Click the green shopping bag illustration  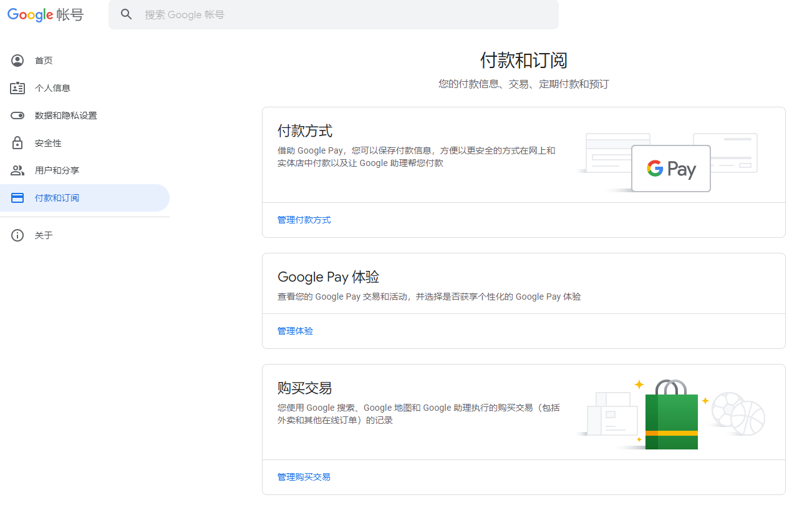672,414
